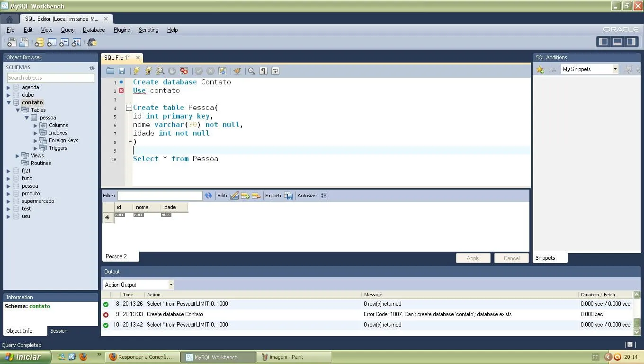The width and height of the screenshot is (644, 364).
Task: Click the Export recordset icon
Action: click(x=288, y=195)
